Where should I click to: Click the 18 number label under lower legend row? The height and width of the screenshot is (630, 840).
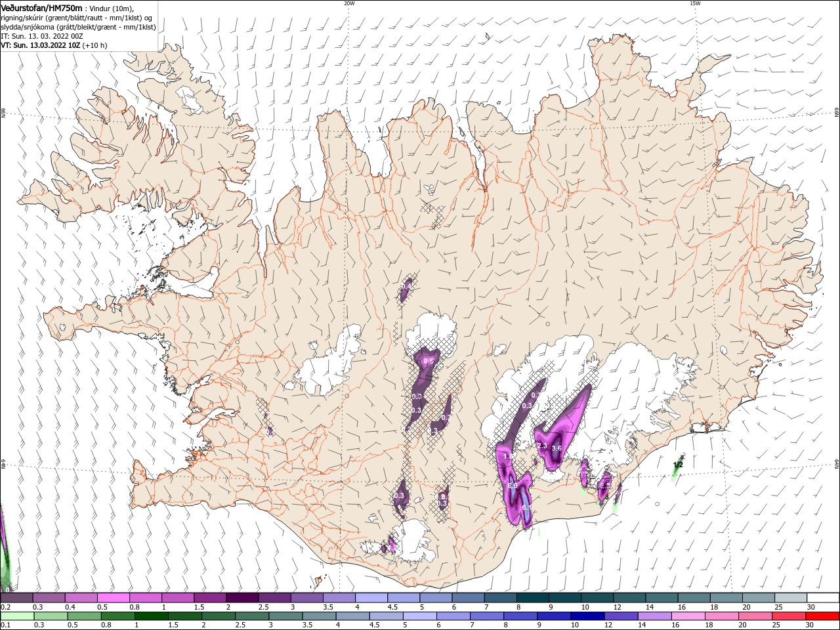pyautogui.click(x=709, y=625)
